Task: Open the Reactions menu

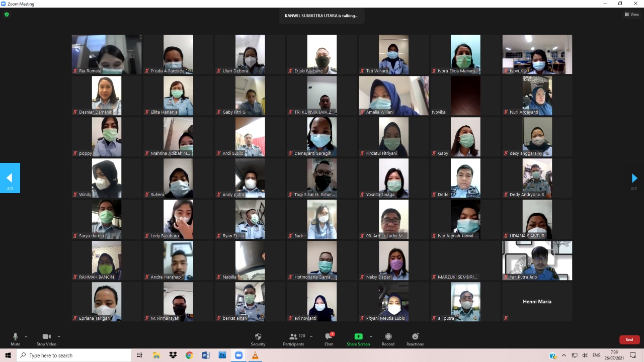Action: [x=415, y=337]
